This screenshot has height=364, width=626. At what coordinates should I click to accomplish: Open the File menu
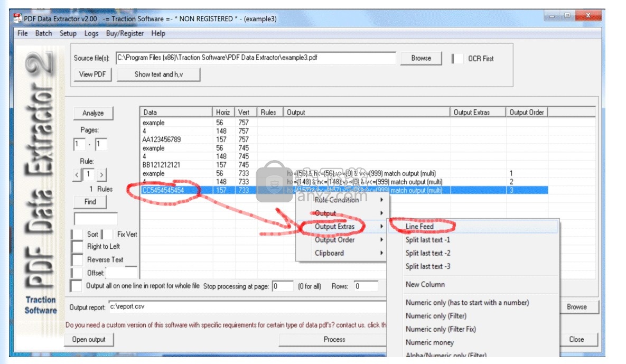click(x=22, y=33)
